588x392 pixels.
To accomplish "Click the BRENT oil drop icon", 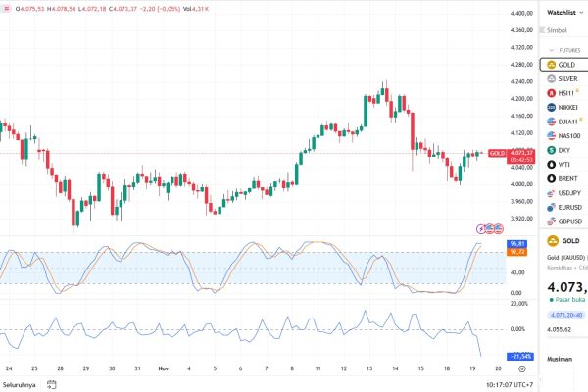I will click(x=550, y=179).
